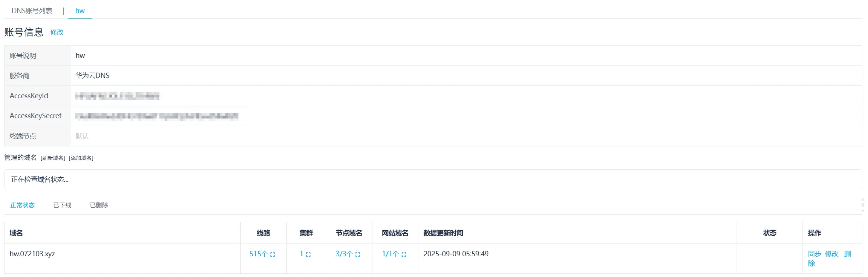Select the hw tab at the top
This screenshot has height=277, width=868.
pyautogui.click(x=80, y=11)
